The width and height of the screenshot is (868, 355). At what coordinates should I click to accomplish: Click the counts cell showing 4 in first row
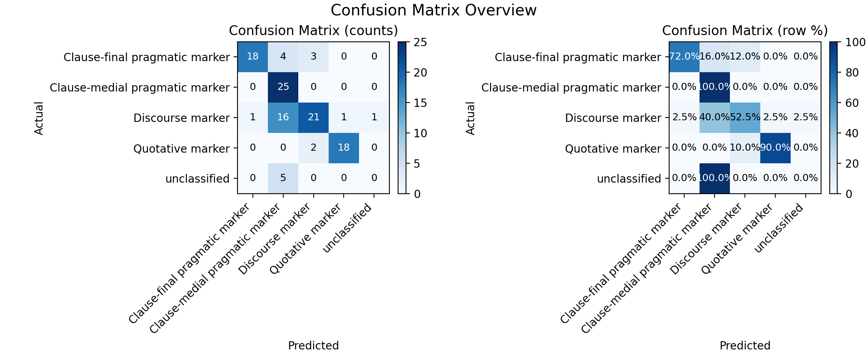point(283,57)
